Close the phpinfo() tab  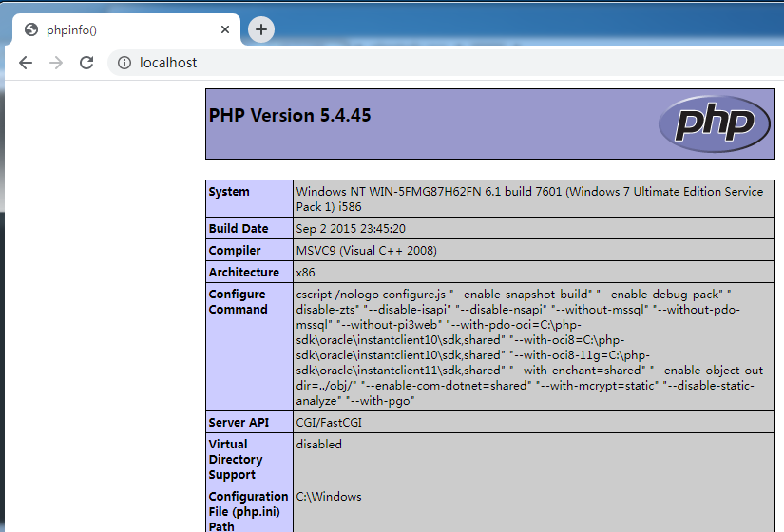225,29
